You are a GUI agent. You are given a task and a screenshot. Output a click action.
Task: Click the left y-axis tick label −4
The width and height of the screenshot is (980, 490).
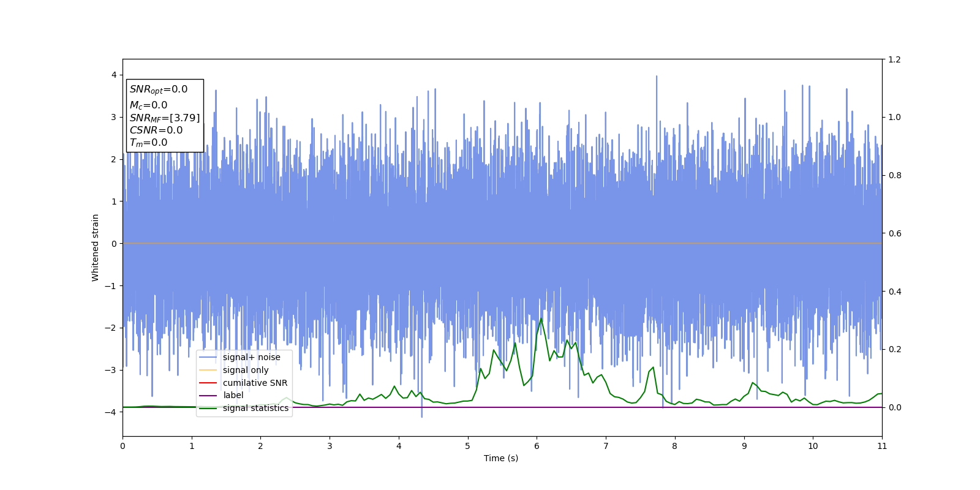(x=111, y=412)
